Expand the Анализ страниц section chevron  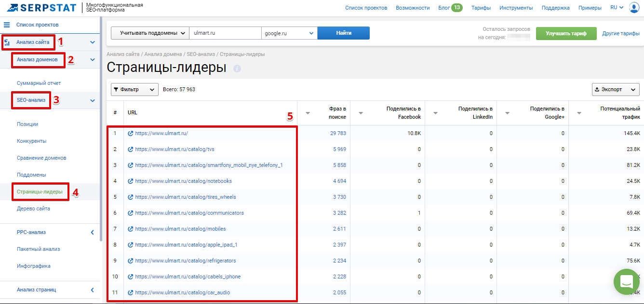click(92, 290)
